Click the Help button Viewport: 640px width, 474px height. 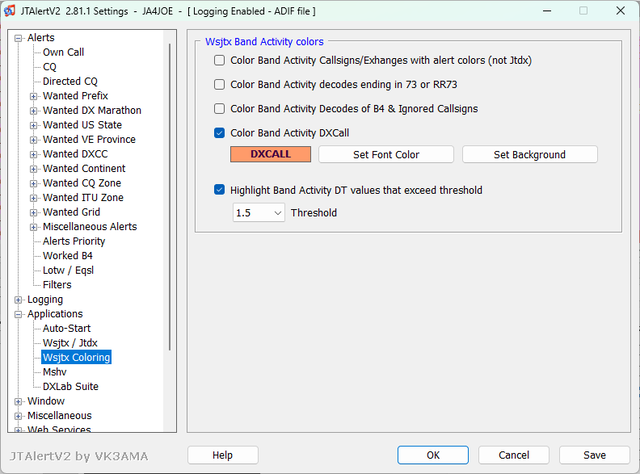(222, 455)
